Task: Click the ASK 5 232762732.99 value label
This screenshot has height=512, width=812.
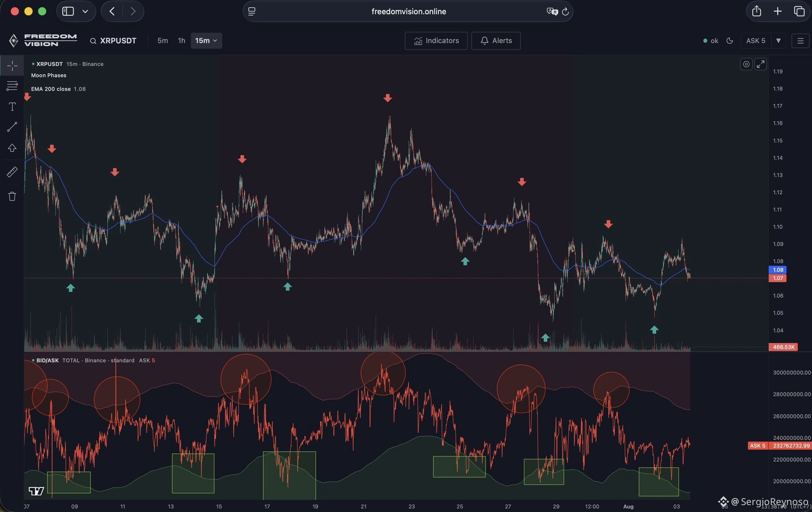Action: tap(780, 445)
